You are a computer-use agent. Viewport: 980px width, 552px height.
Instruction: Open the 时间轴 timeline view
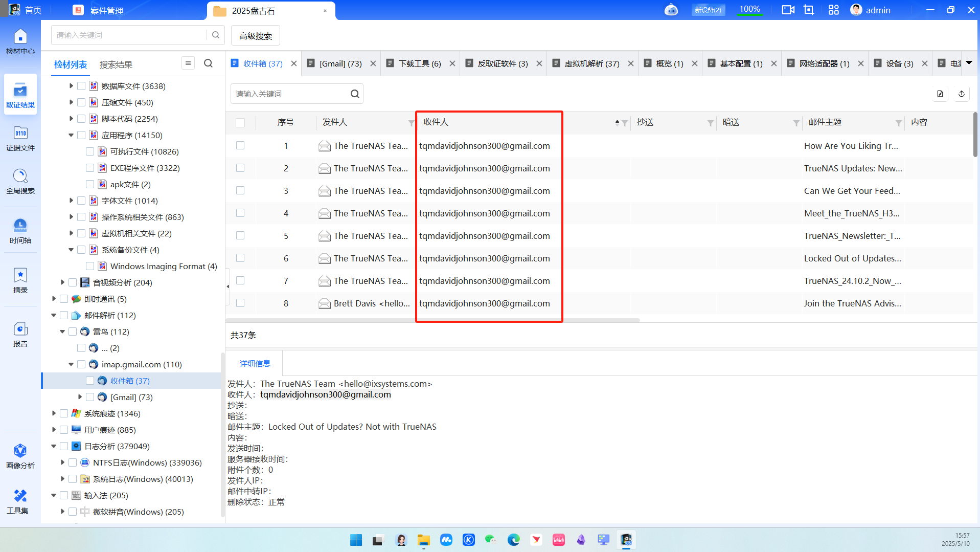point(20,231)
